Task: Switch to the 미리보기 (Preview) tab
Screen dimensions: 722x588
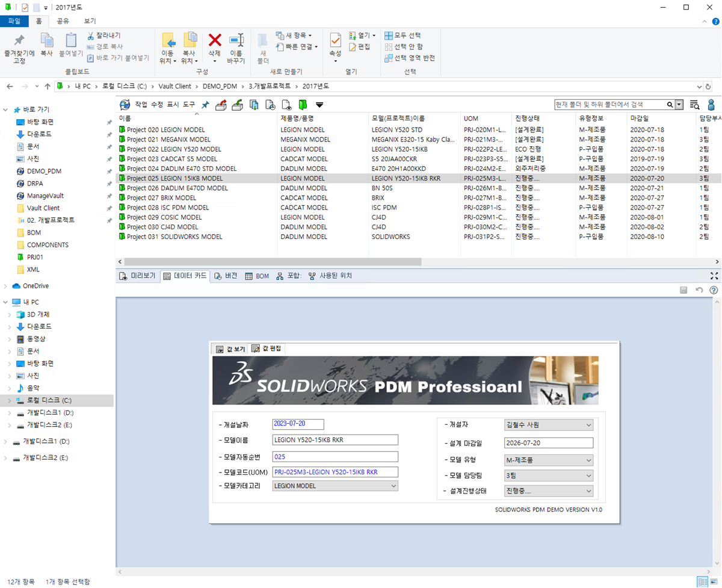Action: [138, 276]
